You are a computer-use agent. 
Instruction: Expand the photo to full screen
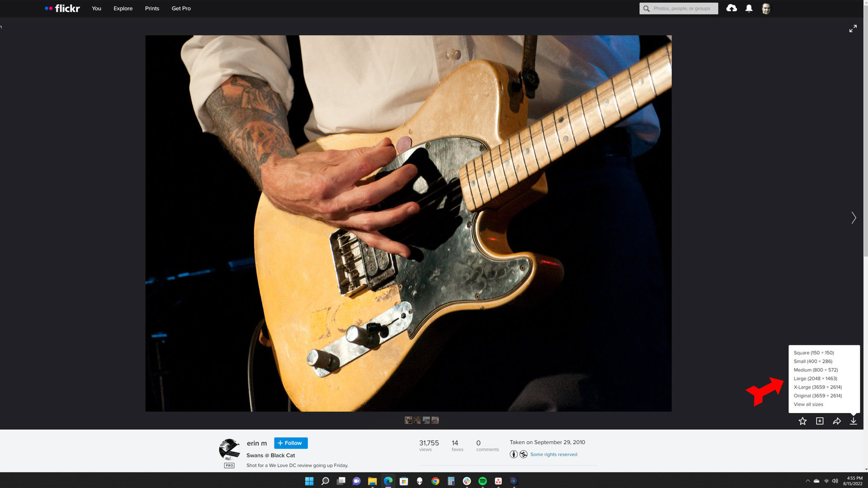pyautogui.click(x=853, y=28)
